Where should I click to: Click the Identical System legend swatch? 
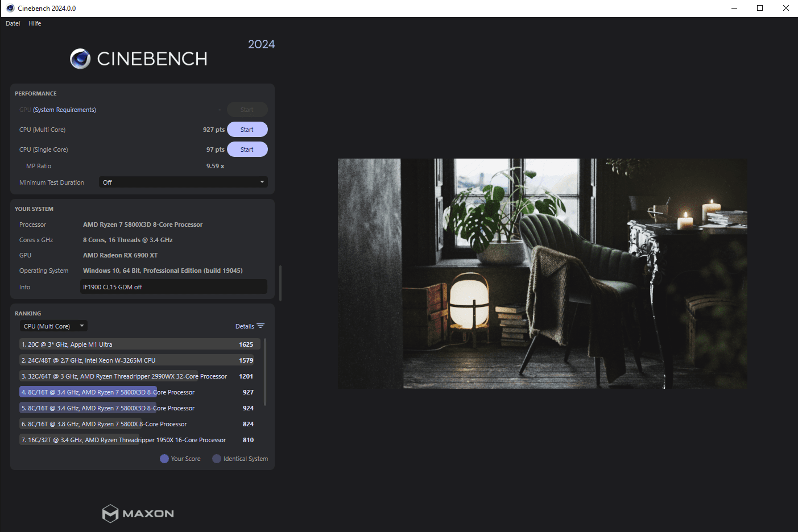[217, 459]
